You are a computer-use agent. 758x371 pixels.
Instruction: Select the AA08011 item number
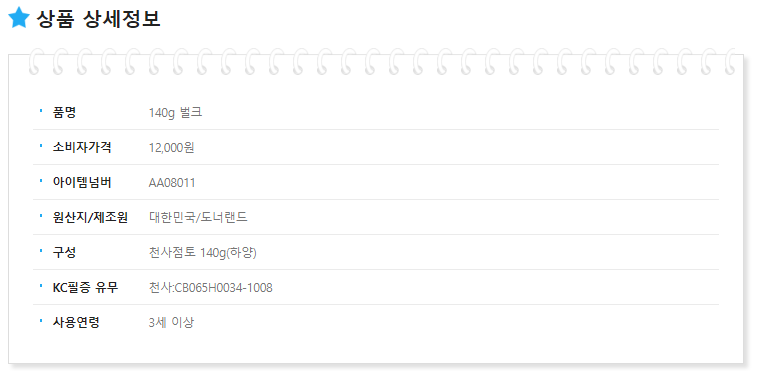[x=172, y=183]
